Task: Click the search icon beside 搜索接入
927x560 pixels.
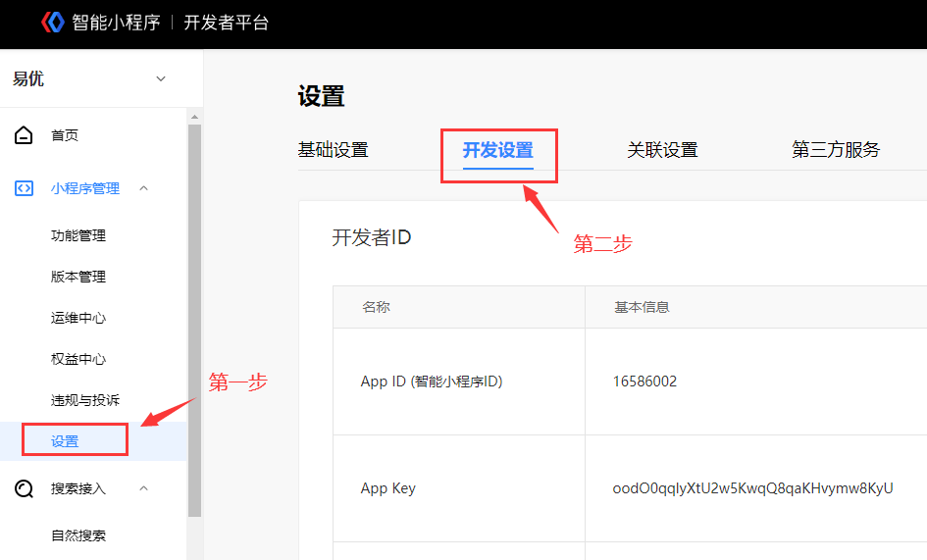Action: click(x=24, y=488)
